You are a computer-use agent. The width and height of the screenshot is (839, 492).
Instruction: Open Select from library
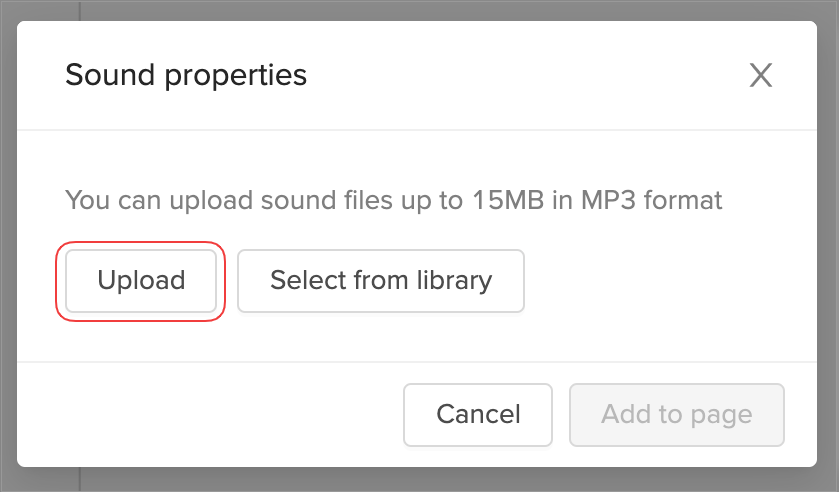380,280
